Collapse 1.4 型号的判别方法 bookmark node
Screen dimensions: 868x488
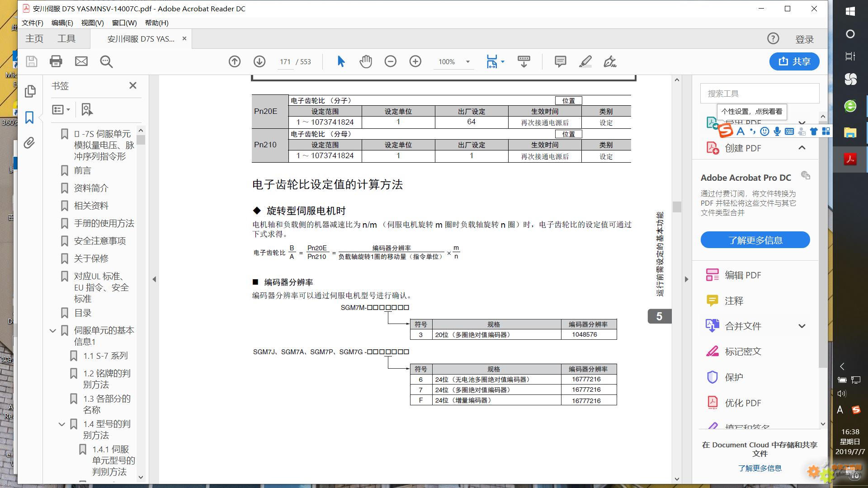click(x=62, y=424)
